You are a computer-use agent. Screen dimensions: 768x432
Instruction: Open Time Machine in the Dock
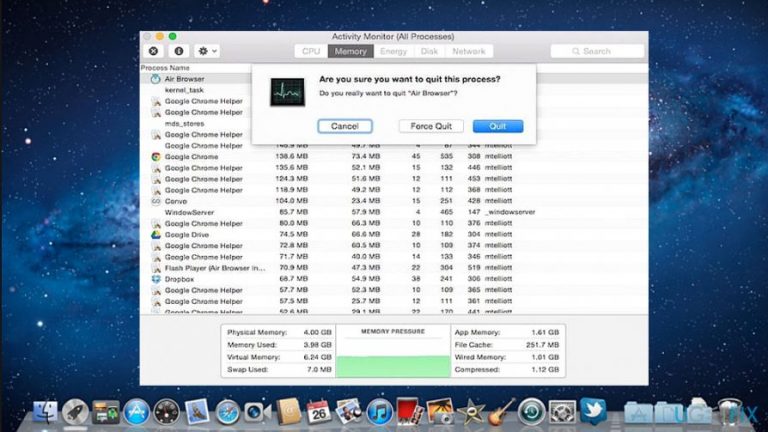531,411
